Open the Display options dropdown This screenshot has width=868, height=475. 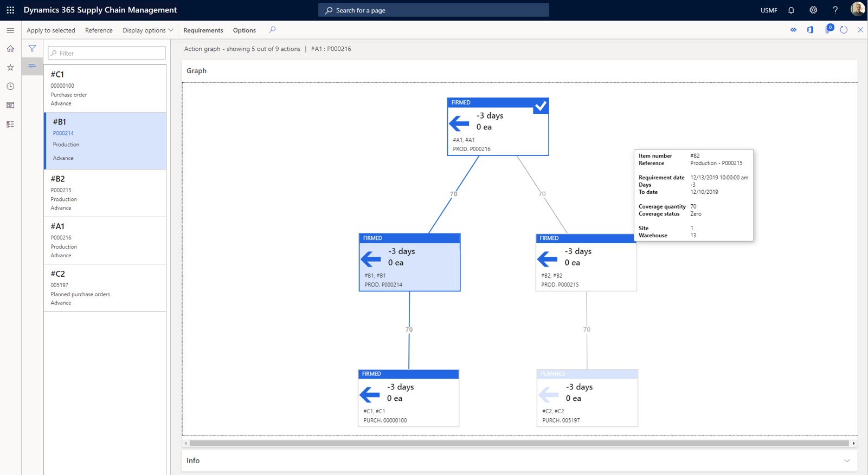[x=147, y=30]
